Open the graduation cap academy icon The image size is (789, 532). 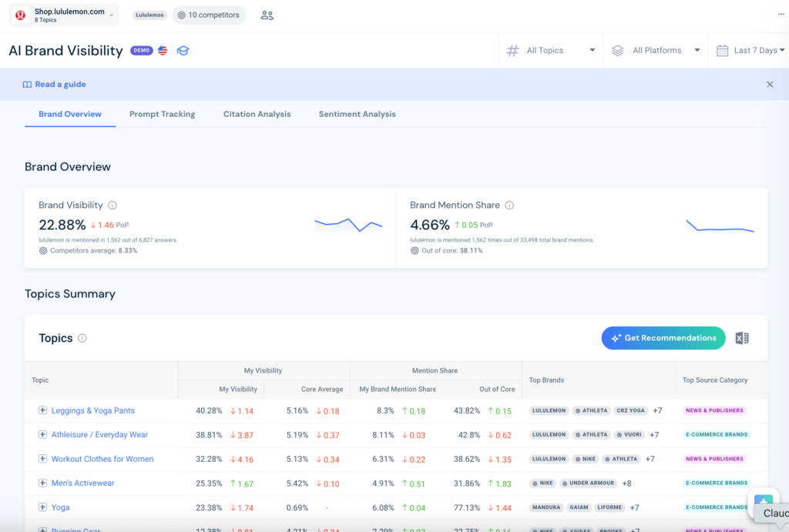[183, 51]
